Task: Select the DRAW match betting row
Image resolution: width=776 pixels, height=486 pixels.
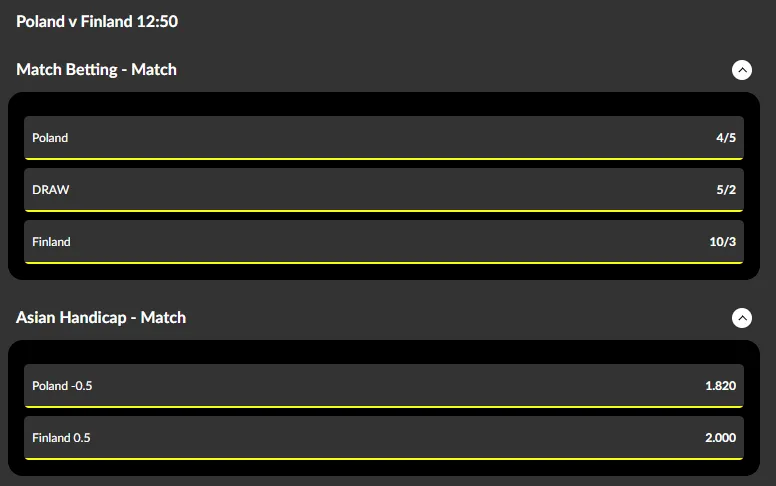Action: [x=384, y=190]
